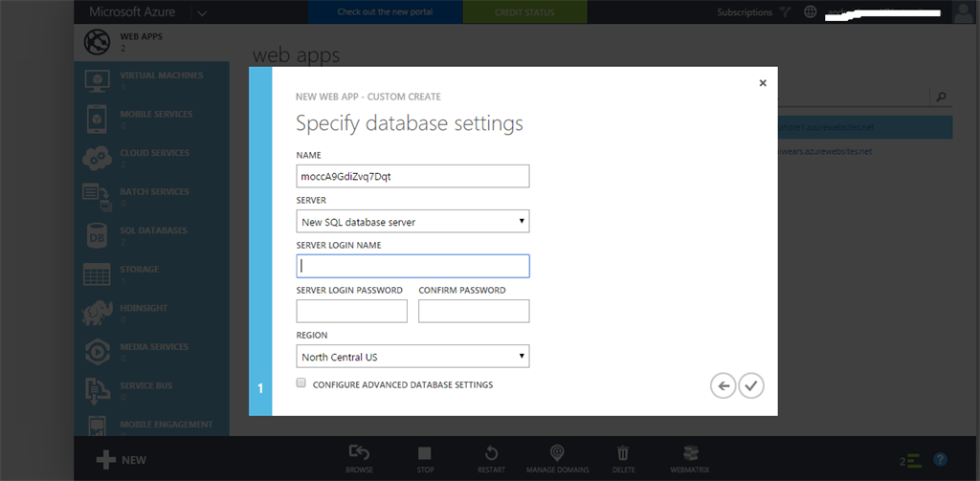This screenshot has width=980, height=481.
Task: Click the New plus button
Action: [x=122, y=460]
